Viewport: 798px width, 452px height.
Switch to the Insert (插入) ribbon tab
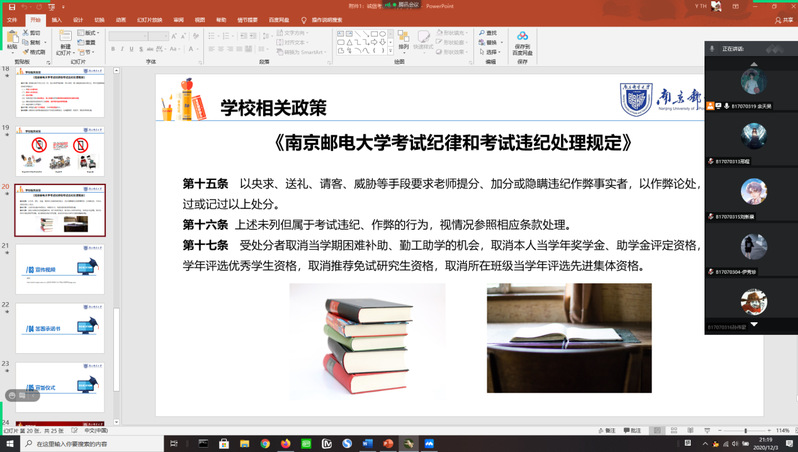click(56, 19)
